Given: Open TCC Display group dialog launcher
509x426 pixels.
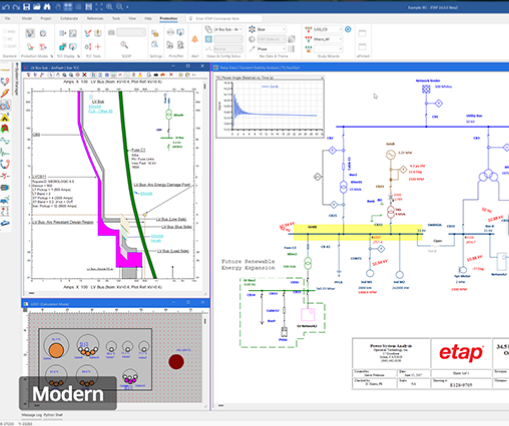Looking at the screenshot, I should (78, 56).
